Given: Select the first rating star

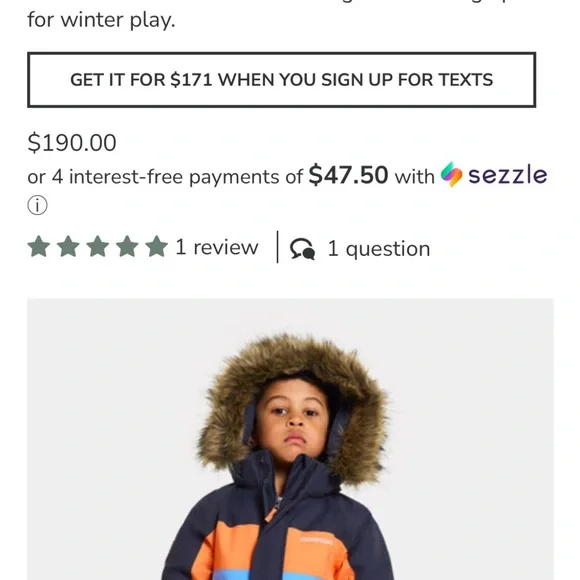Looking at the screenshot, I should tap(39, 246).
